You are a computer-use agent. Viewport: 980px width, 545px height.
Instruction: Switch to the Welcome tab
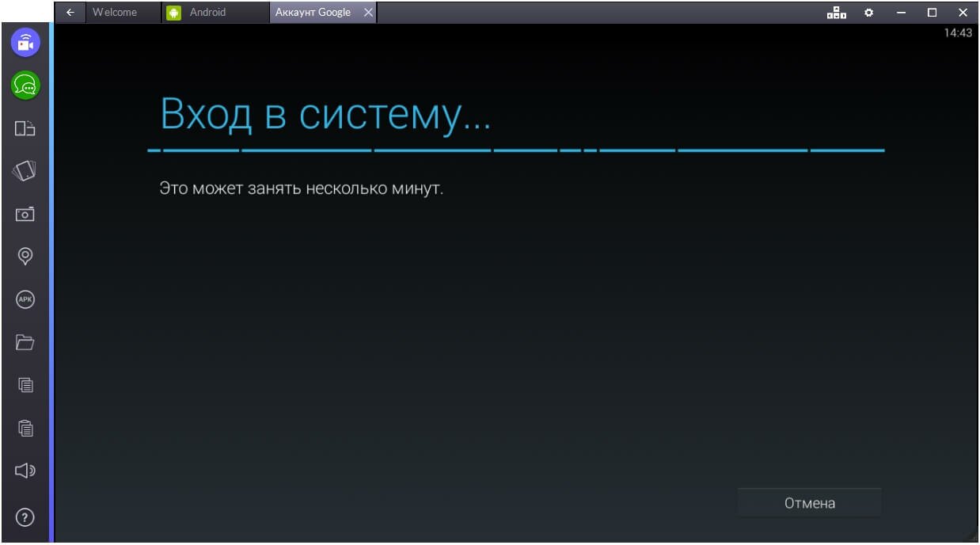click(115, 12)
